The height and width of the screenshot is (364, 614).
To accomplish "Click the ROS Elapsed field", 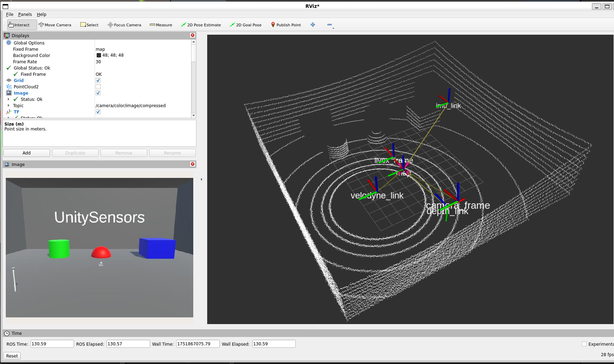I will click(128, 344).
